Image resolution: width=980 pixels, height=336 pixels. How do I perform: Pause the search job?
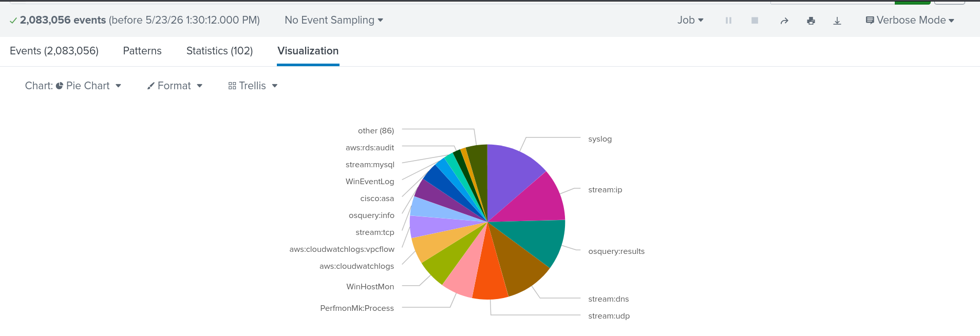pos(728,21)
